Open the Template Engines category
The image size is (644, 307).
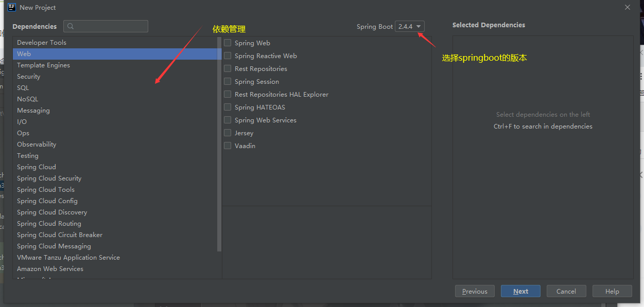(x=115, y=65)
